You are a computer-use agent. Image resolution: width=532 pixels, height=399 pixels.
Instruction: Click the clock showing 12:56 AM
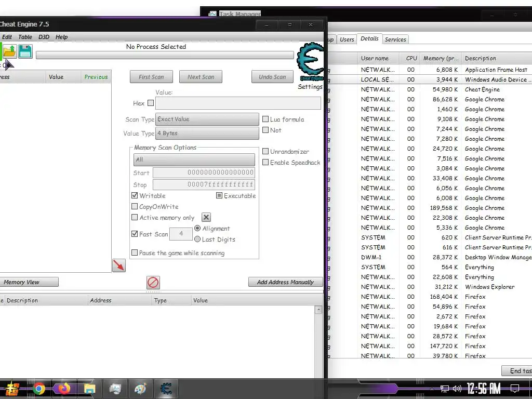pyautogui.click(x=484, y=389)
